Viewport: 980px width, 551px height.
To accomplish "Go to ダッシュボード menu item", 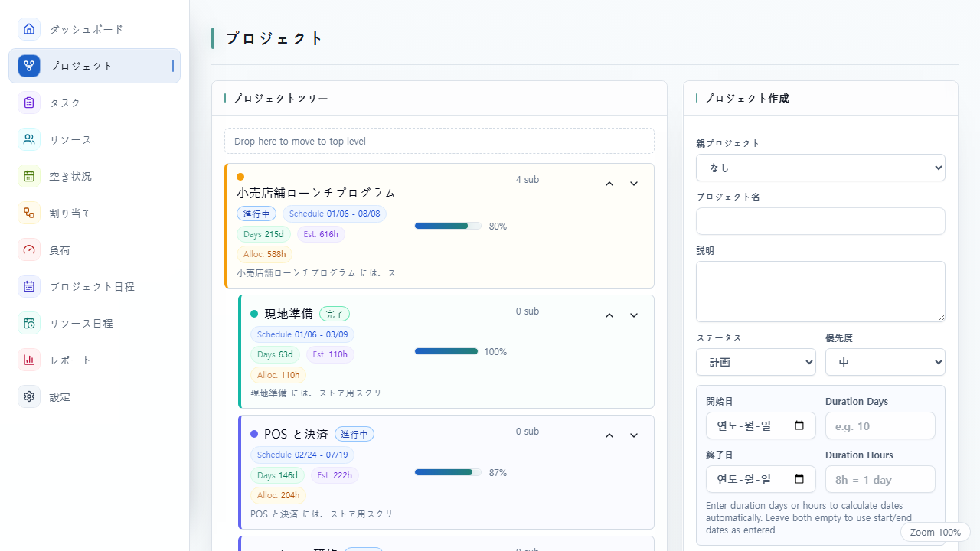I will pos(95,29).
